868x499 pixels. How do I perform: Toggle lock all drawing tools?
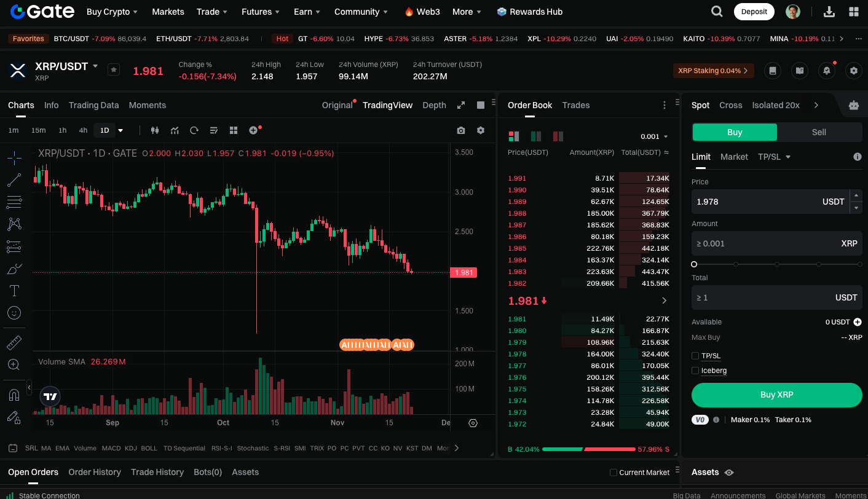pos(14,417)
